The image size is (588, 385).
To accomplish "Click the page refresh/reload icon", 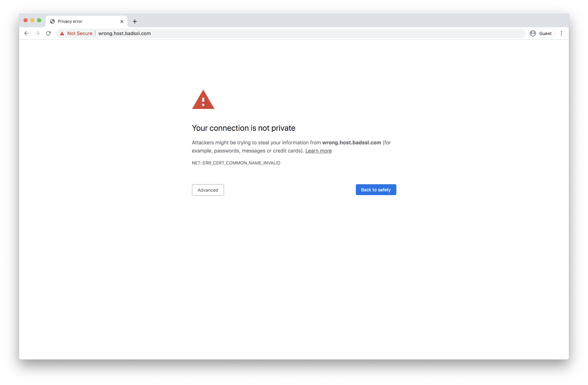I will (49, 33).
